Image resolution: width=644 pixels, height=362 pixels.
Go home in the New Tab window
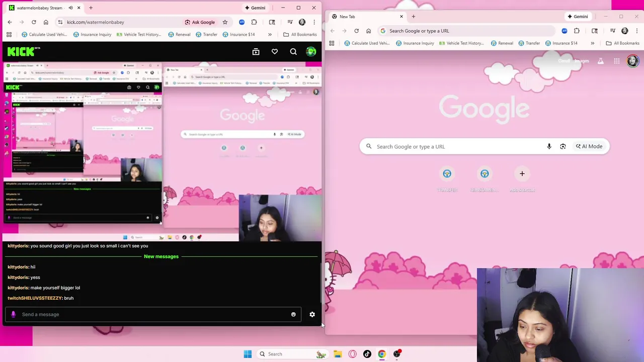pos(368,31)
